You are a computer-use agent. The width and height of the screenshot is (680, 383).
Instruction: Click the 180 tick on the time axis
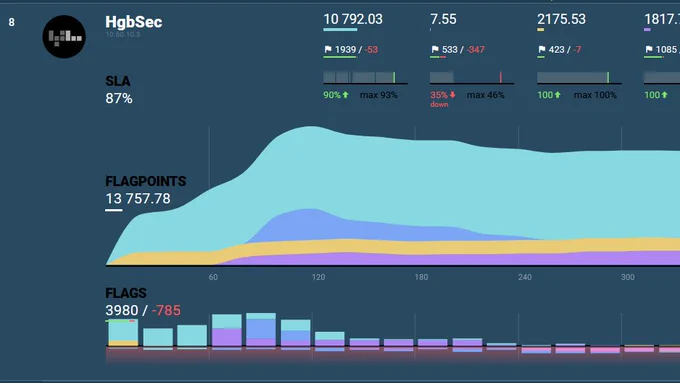pyautogui.click(x=421, y=277)
